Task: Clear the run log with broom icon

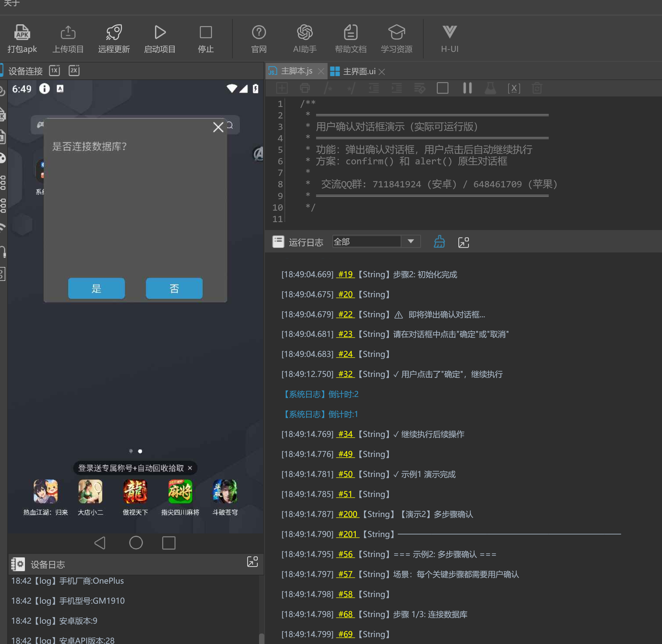Action: [439, 242]
